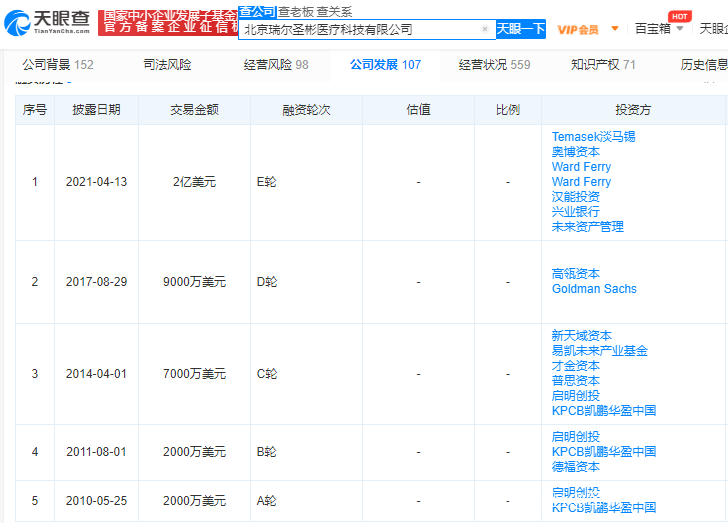Select the date 2014-04-01
This screenshot has width=728, height=523.
(x=97, y=374)
